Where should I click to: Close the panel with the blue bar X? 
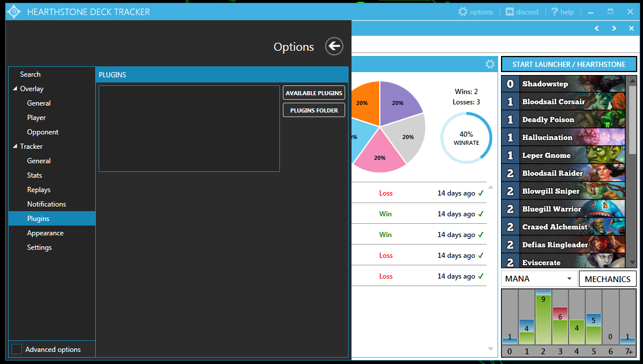631,28
